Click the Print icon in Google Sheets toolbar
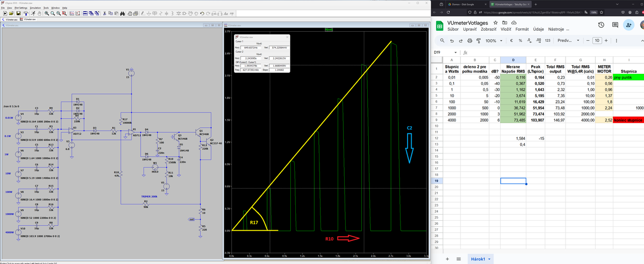 (x=470, y=41)
